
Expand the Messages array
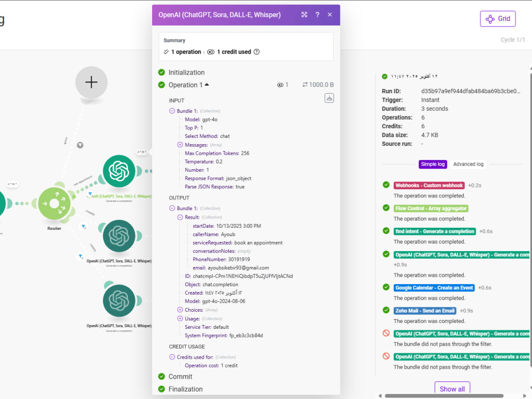pyautogui.click(x=180, y=145)
